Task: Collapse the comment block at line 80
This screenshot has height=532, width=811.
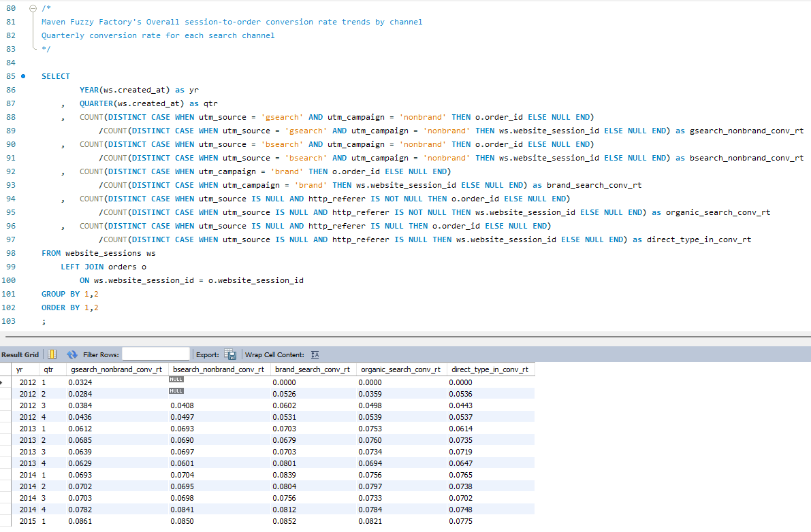Action: click(32, 7)
